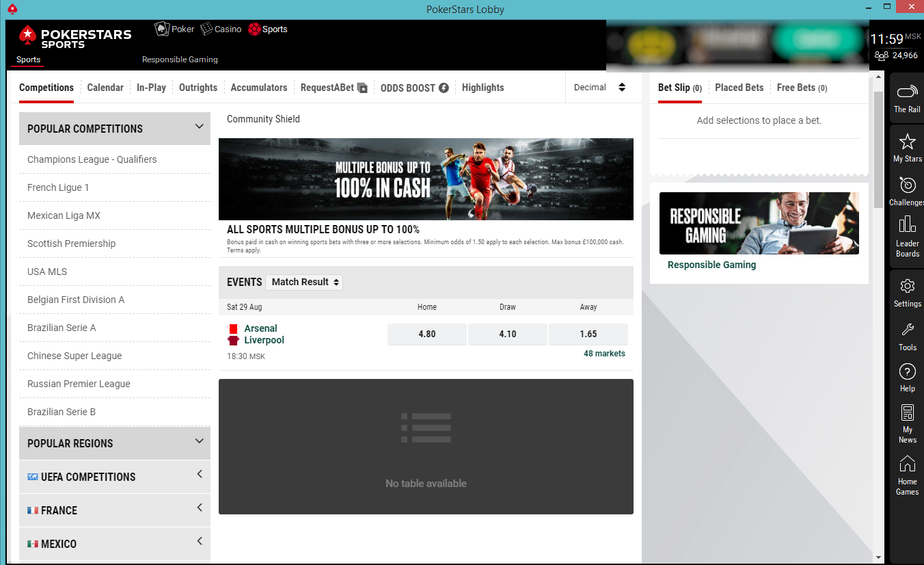Open the Help question mark icon

[907, 372]
